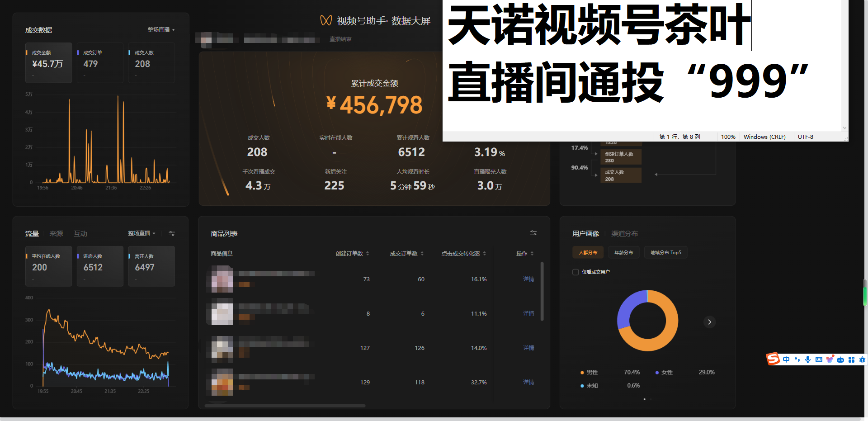The width and height of the screenshot is (868, 421).
Task: Click thumbnail of product with 129 created orders
Action: tap(220, 383)
